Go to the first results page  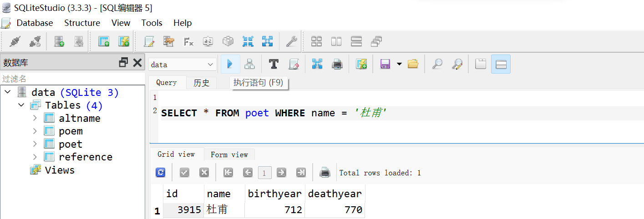coord(228,173)
